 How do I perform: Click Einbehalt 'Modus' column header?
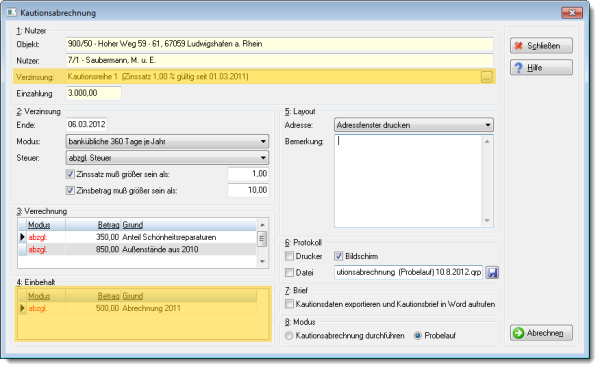46,296
